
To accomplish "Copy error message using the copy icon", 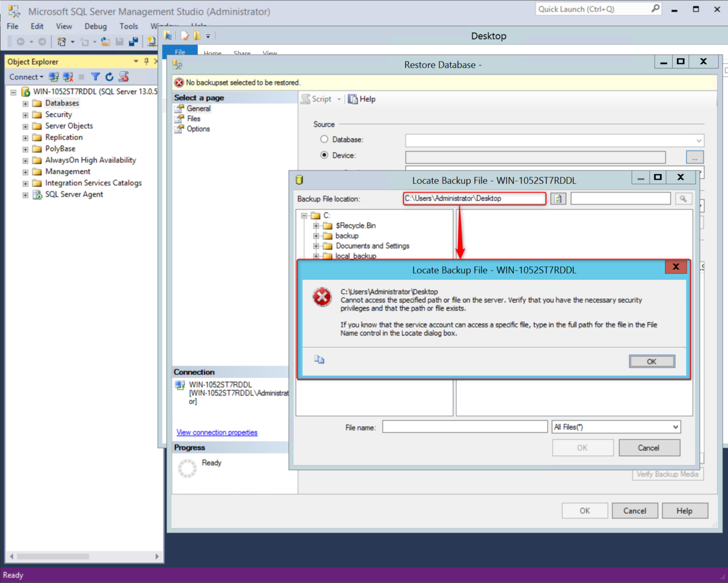I will click(x=319, y=360).
